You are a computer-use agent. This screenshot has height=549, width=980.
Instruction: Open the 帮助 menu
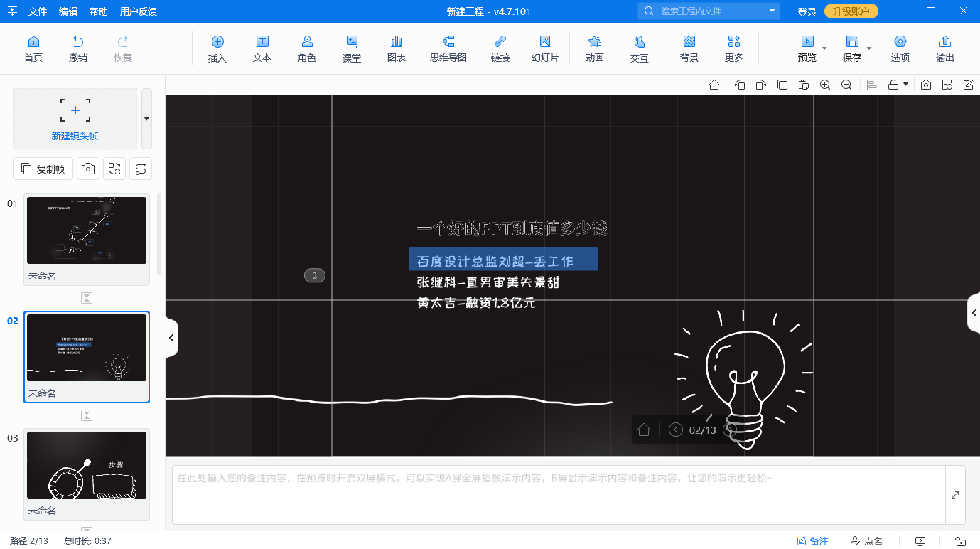[99, 11]
